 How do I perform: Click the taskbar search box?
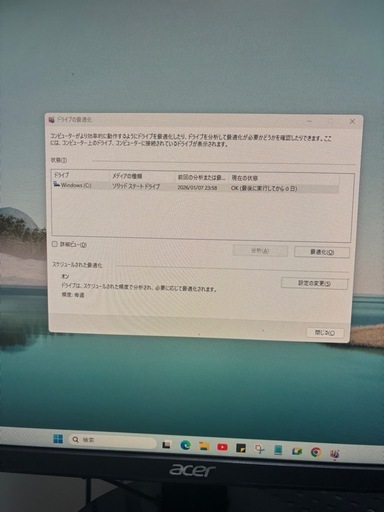coord(113,440)
